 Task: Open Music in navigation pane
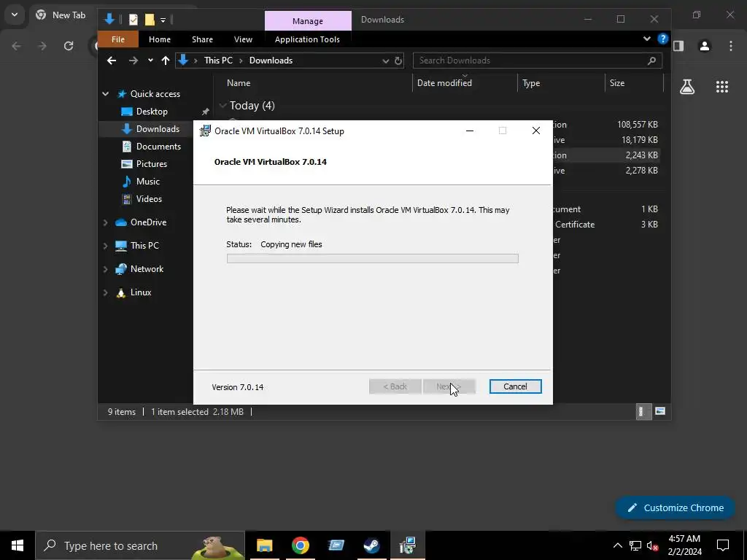coord(147,182)
